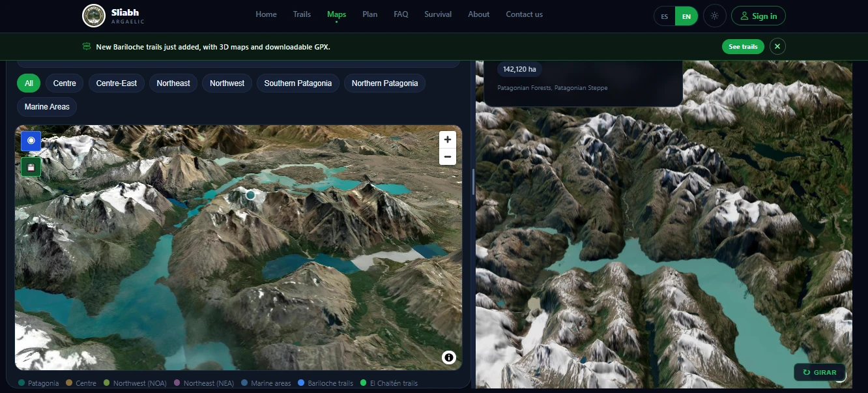Filter parks by Centre region
The width and height of the screenshot is (868, 393).
[x=65, y=83]
